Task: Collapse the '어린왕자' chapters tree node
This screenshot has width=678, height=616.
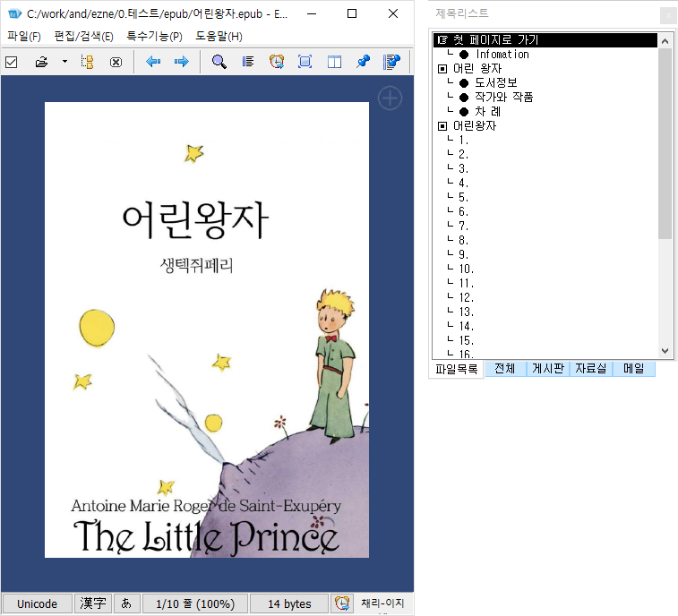Action: click(x=442, y=126)
